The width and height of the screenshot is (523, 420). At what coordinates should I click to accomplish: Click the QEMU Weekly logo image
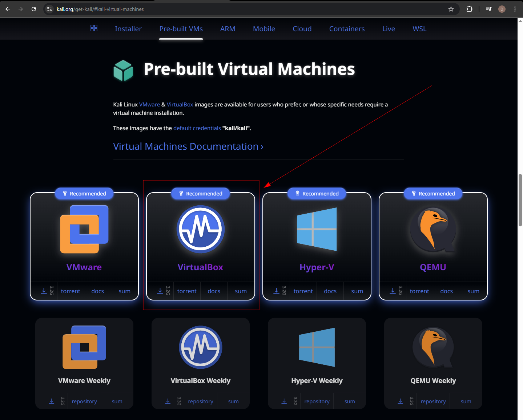(433, 347)
